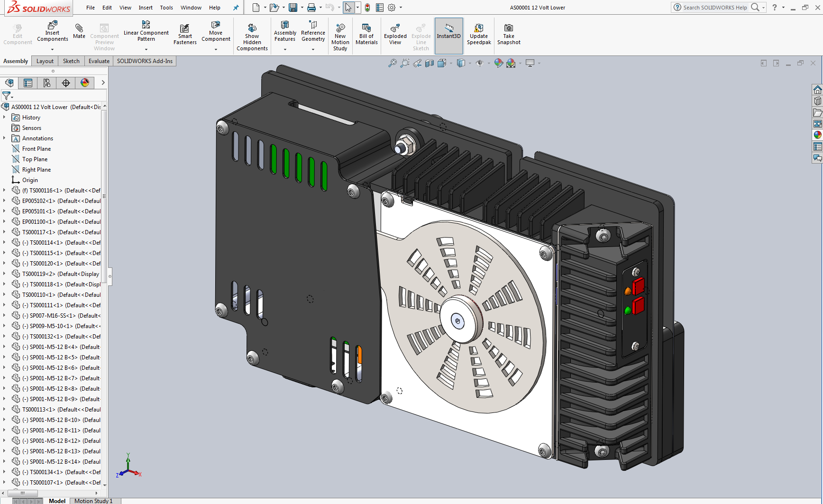Click Zoom to Fit icon
The height and width of the screenshot is (504, 823).
pos(393,63)
